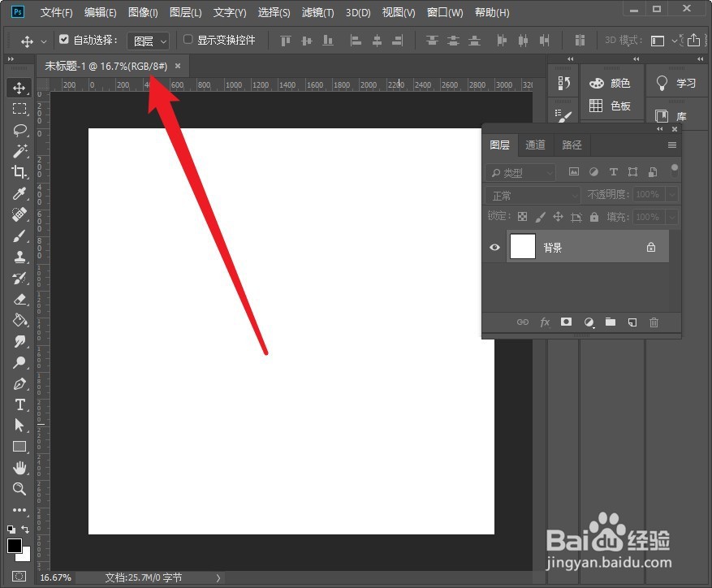Reset default foreground and background colors
The height and width of the screenshot is (588, 712).
tap(11, 530)
